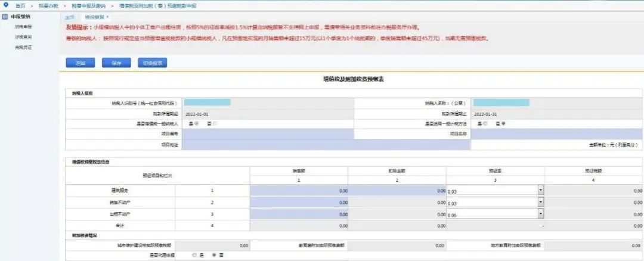
Task: Select 是 for 是否适用一般计税方法
Action: pyautogui.click(x=485, y=123)
